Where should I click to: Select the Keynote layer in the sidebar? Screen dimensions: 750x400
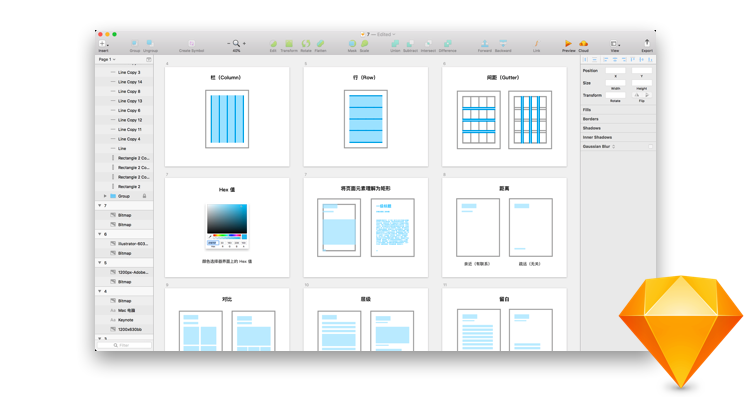(x=126, y=320)
